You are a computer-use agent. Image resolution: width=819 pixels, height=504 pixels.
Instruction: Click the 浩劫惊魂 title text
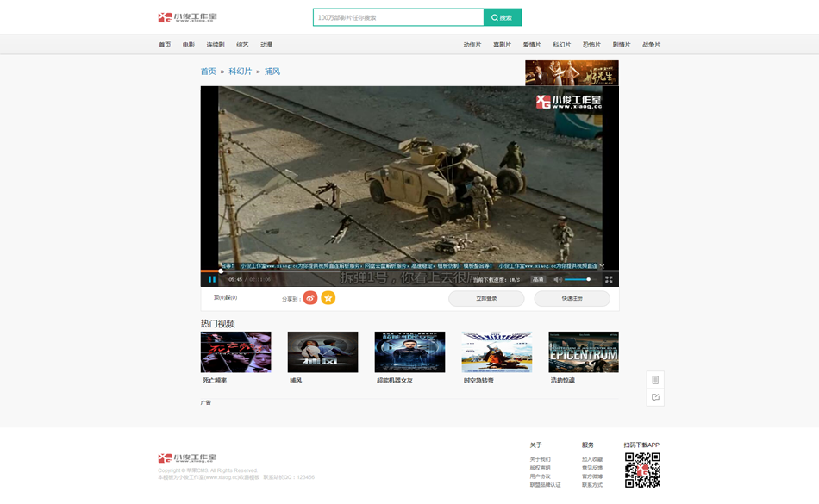[x=563, y=380]
